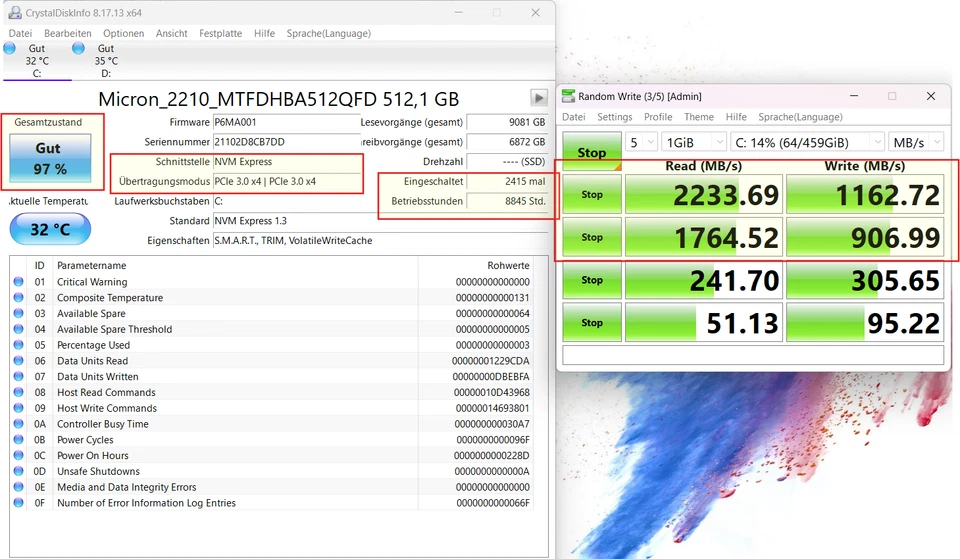Click Stop button beside 241.70 result
The height and width of the screenshot is (559, 960).
pos(592,280)
